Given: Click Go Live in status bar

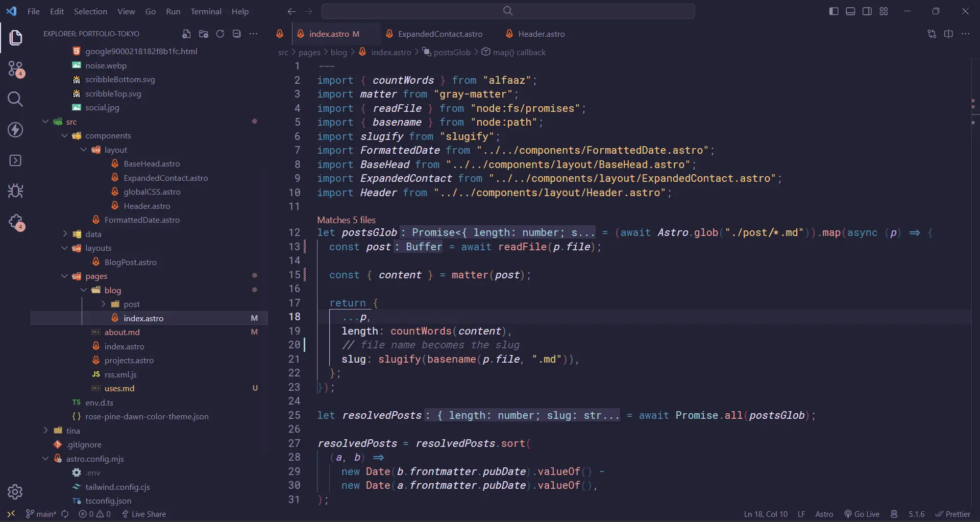Looking at the screenshot, I should 862,514.
